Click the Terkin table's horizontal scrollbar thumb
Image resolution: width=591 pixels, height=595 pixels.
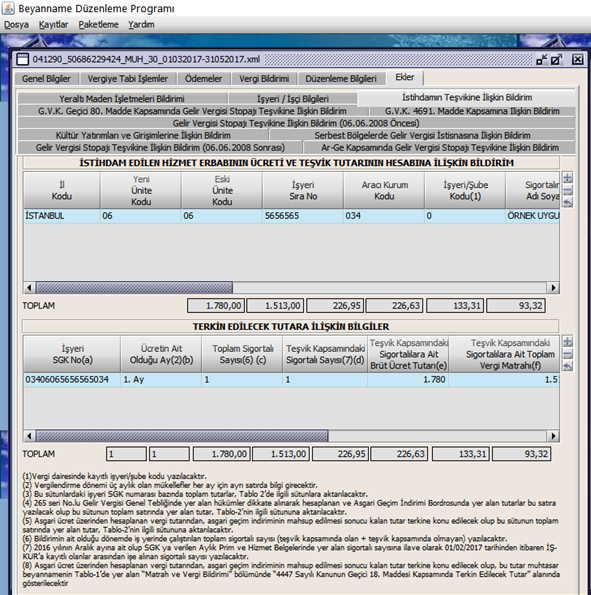182,436
